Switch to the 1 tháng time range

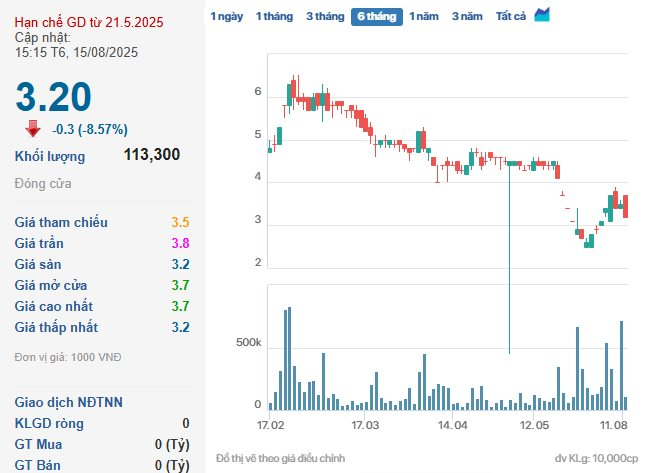[274, 16]
